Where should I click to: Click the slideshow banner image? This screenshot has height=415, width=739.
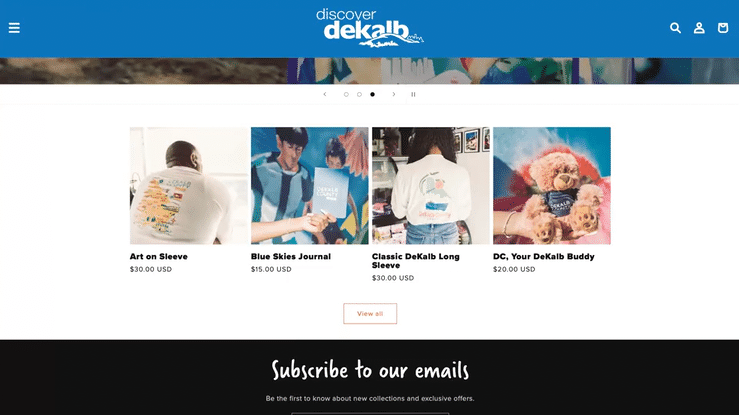point(370,71)
